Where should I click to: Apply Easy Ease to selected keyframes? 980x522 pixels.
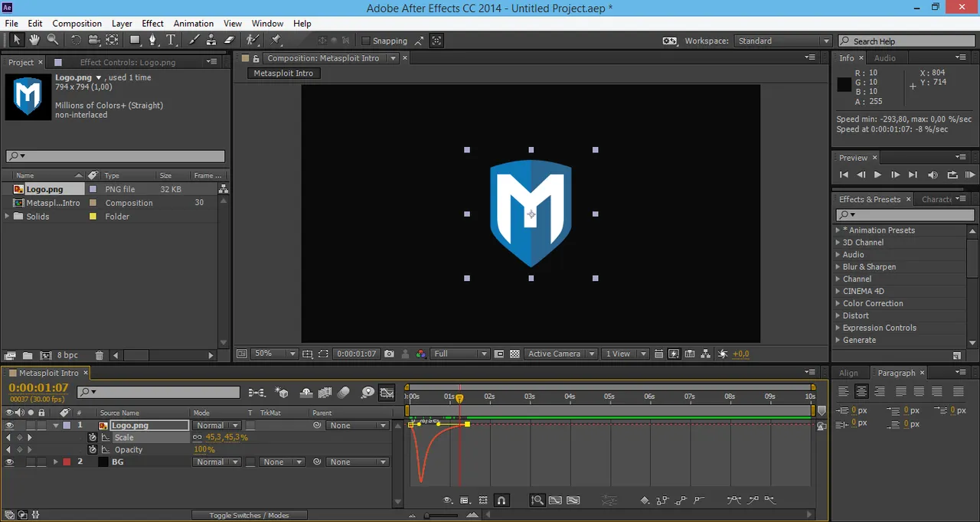tap(734, 500)
